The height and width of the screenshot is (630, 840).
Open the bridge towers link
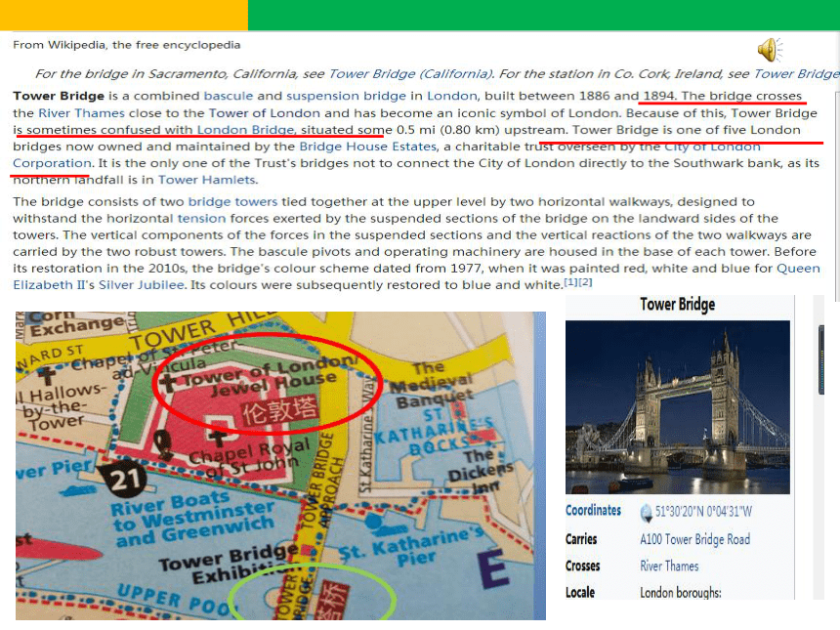pyautogui.click(x=233, y=201)
